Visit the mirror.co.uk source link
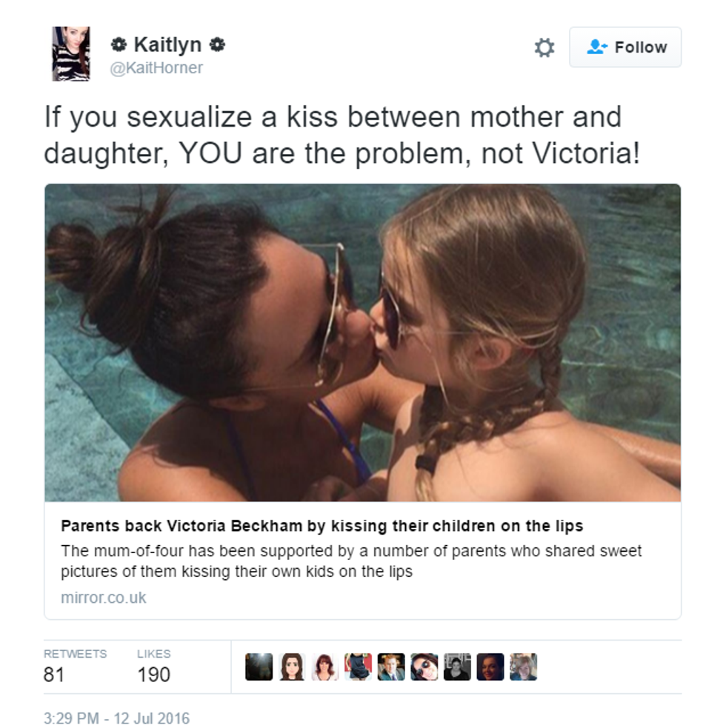Viewport: 726px width, 728px height. click(x=104, y=598)
